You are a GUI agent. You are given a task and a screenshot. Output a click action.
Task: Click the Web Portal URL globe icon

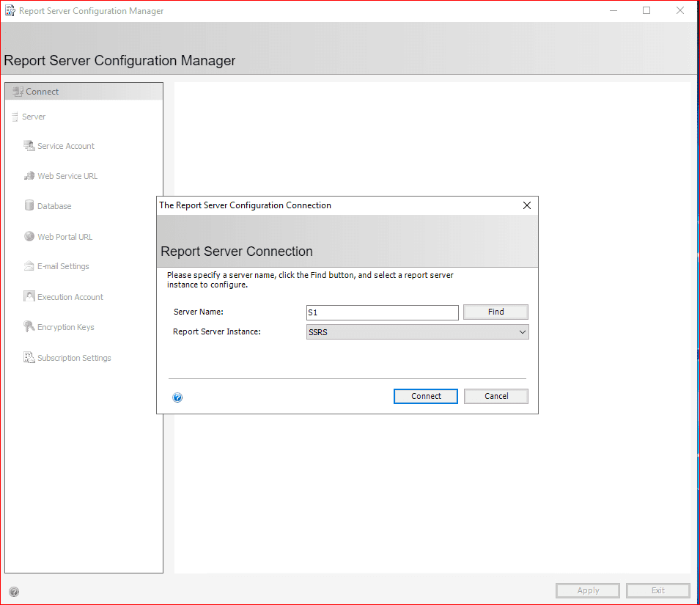29,237
